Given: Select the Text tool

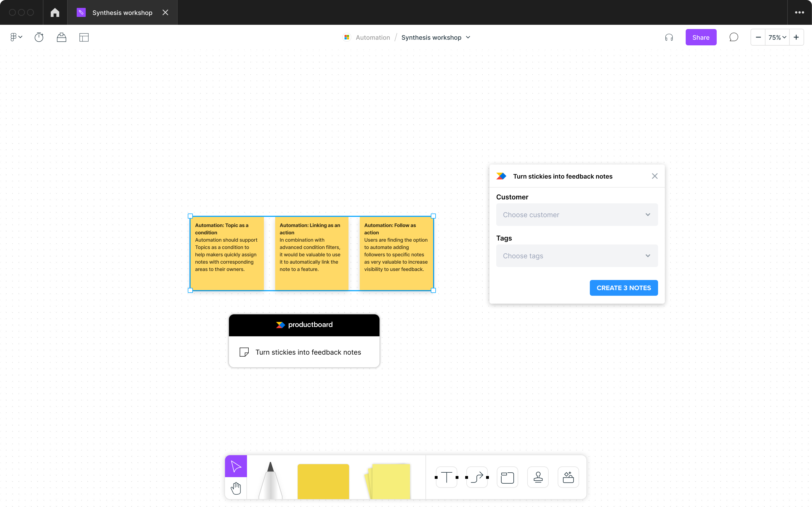Looking at the screenshot, I should pos(446,477).
